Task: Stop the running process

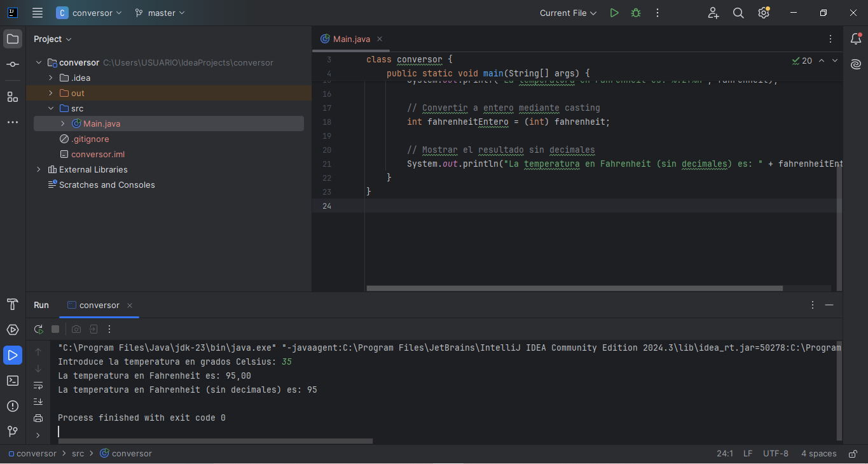Action: pos(55,329)
